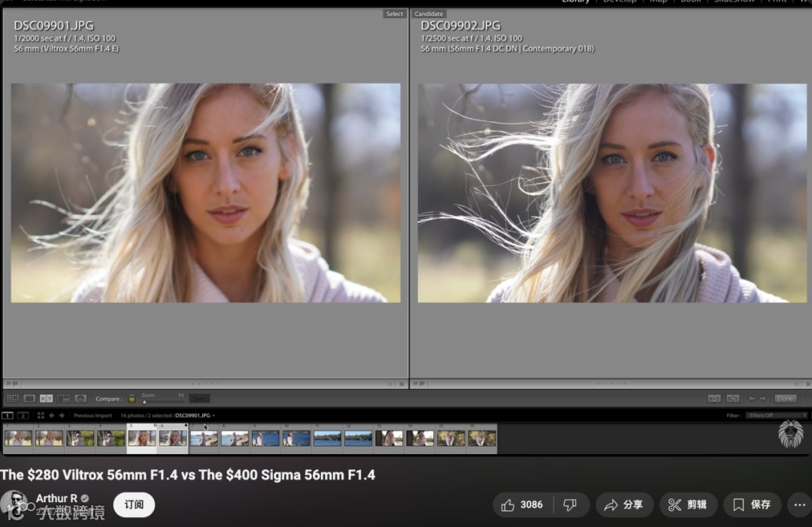Select next photo arrow beside Done
The width and height of the screenshot is (812, 527).
tap(763, 398)
